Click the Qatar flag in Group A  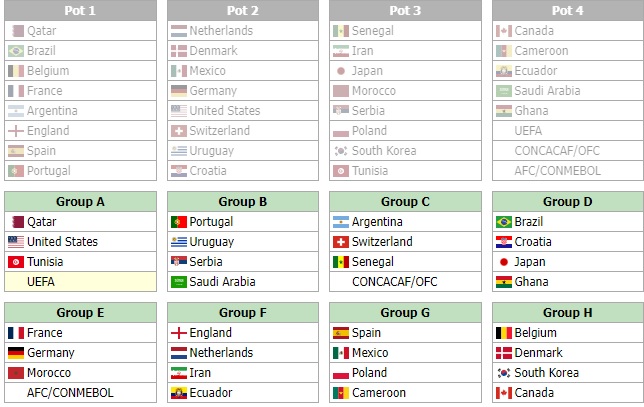tap(18, 222)
